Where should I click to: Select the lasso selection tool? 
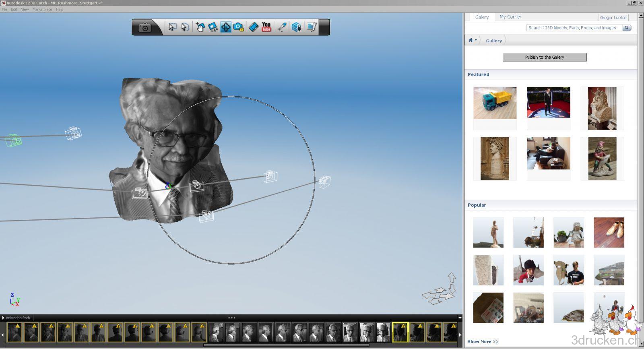point(185,27)
